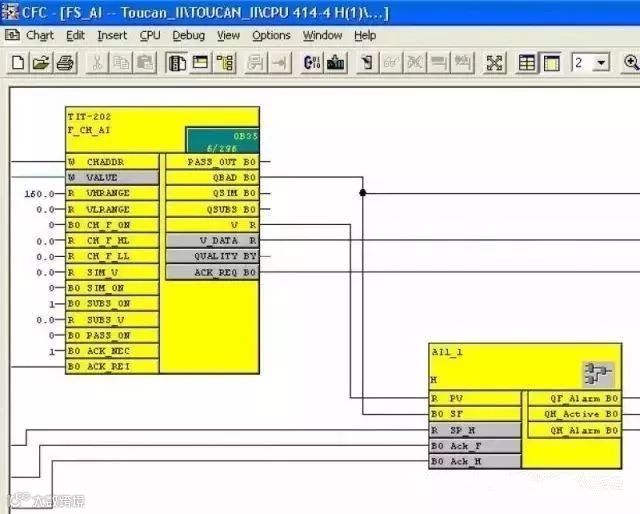Open the Chart menu

[40, 36]
